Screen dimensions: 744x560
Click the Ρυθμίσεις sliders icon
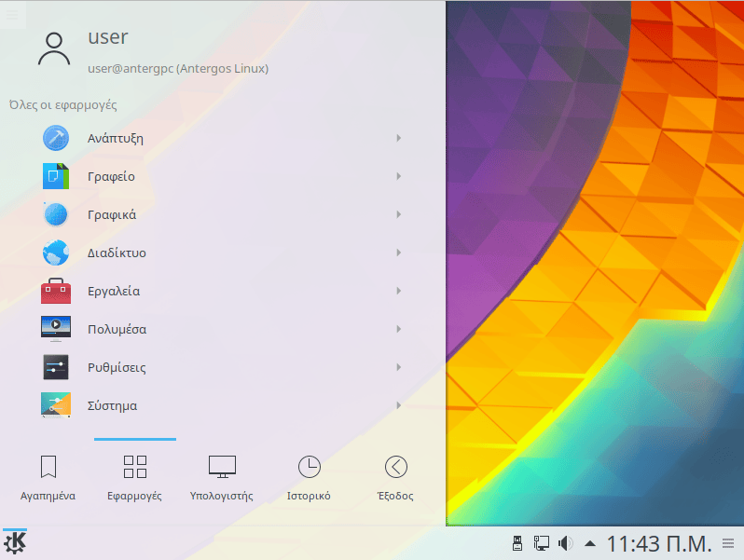[x=56, y=367]
